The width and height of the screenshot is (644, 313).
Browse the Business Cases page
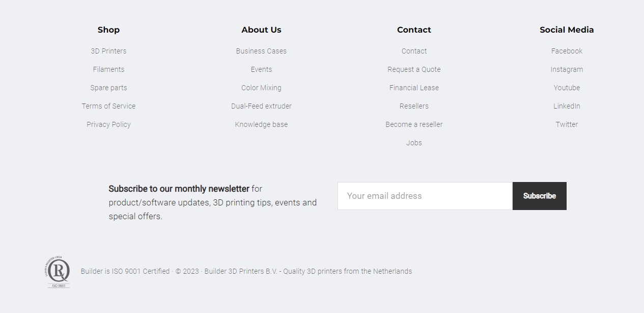pyautogui.click(x=261, y=51)
